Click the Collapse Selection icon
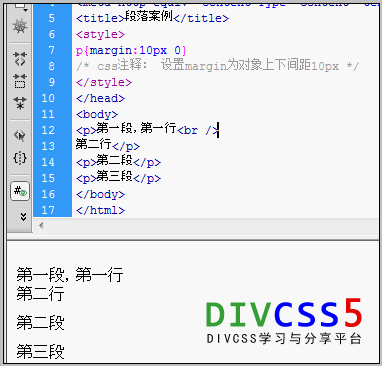The width and height of the screenshot is (383, 367). [20, 81]
